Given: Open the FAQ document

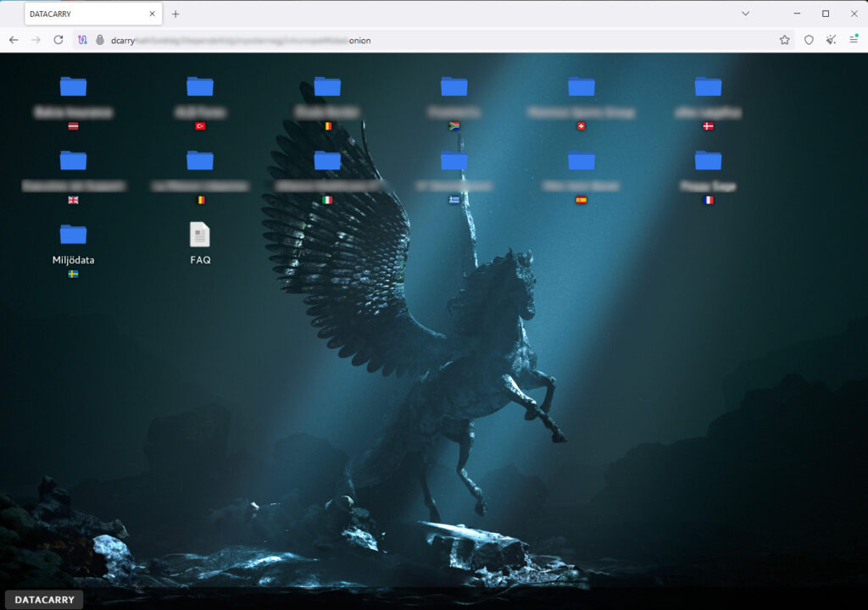Looking at the screenshot, I should tap(199, 232).
